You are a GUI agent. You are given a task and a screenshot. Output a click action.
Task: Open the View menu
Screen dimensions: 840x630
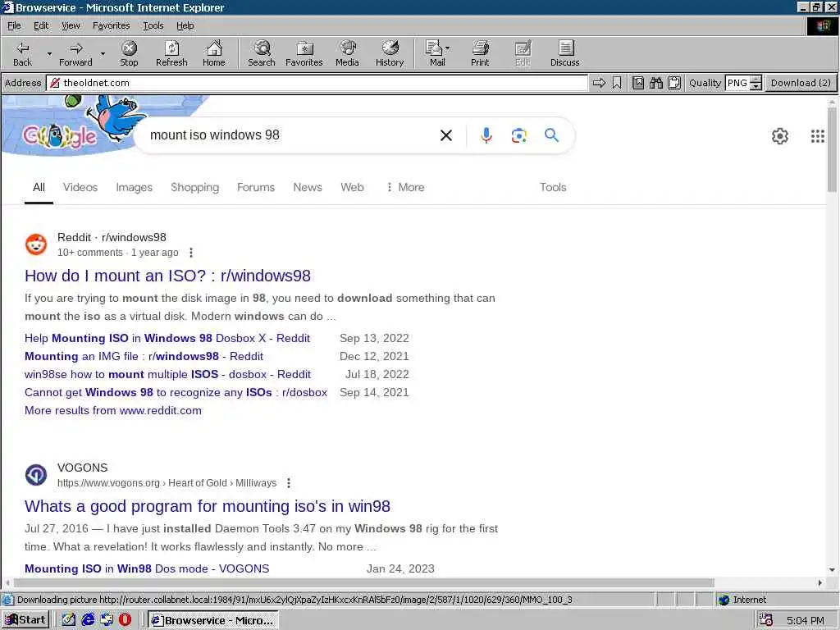pyautogui.click(x=71, y=25)
